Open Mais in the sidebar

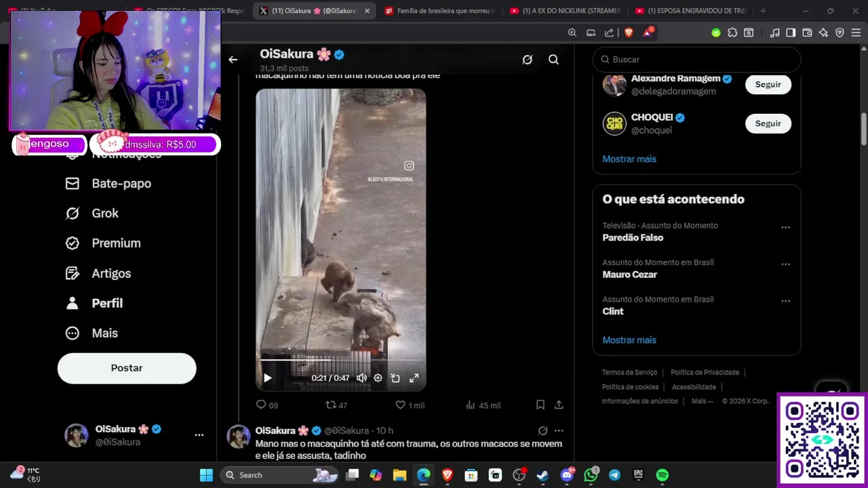[x=92, y=333]
